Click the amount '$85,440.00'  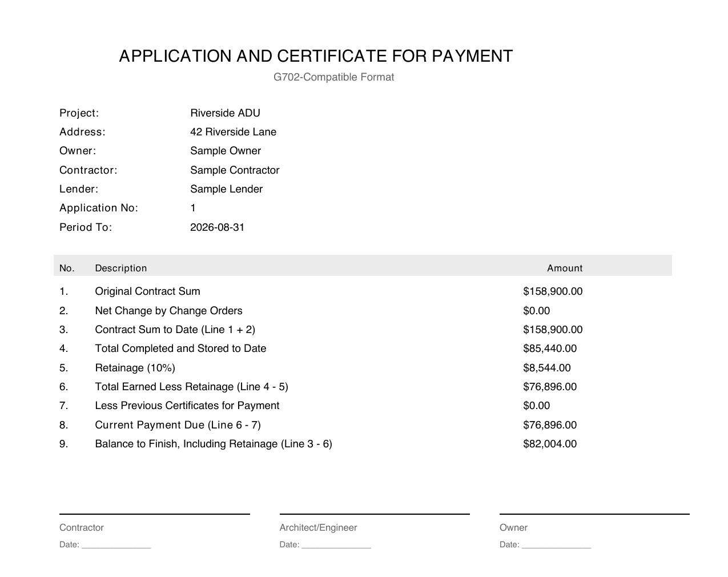pos(550,348)
